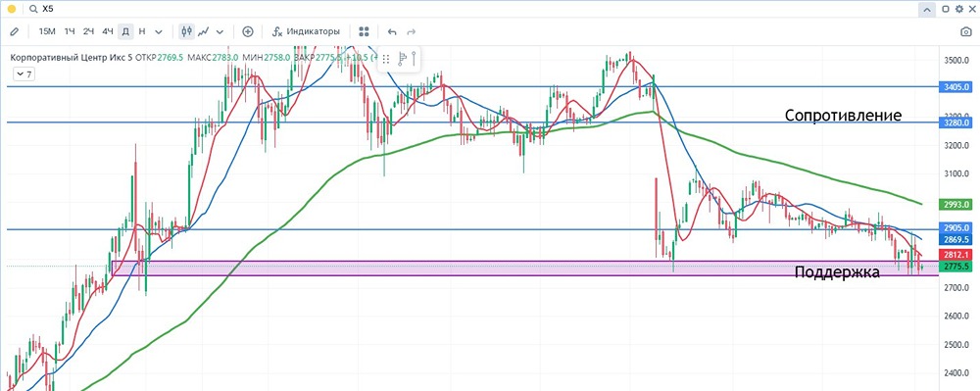
Task: Select the Сопротивление text label
Action: click(x=843, y=115)
